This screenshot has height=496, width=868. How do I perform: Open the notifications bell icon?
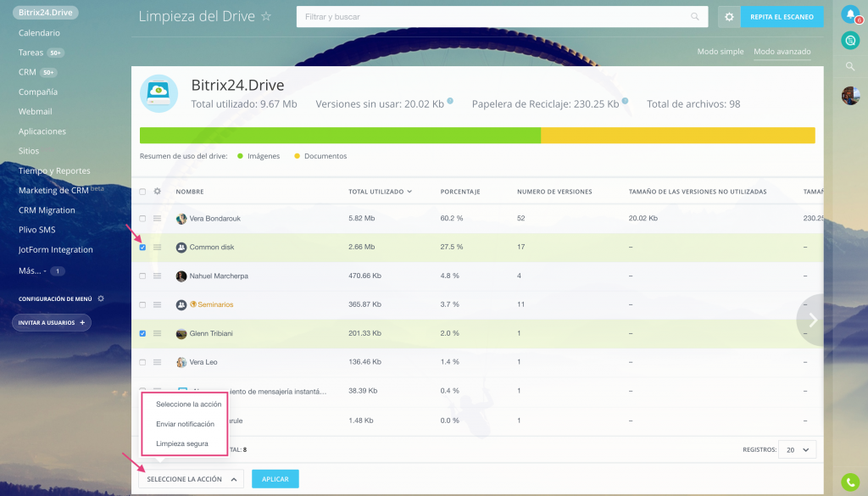point(851,14)
